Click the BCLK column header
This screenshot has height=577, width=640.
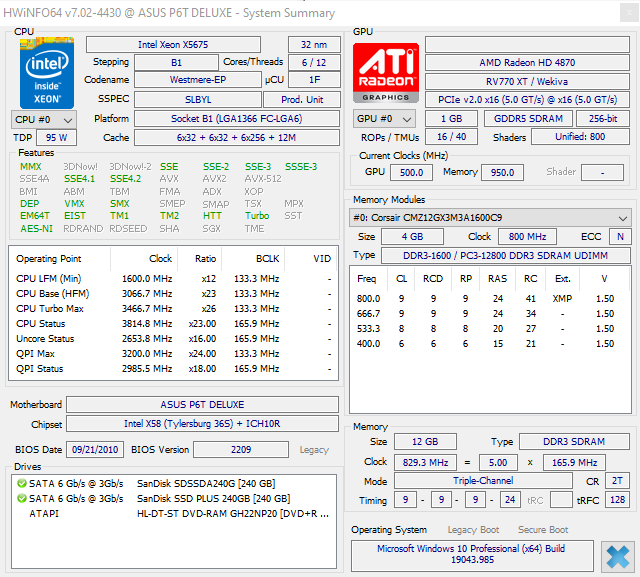point(253,259)
